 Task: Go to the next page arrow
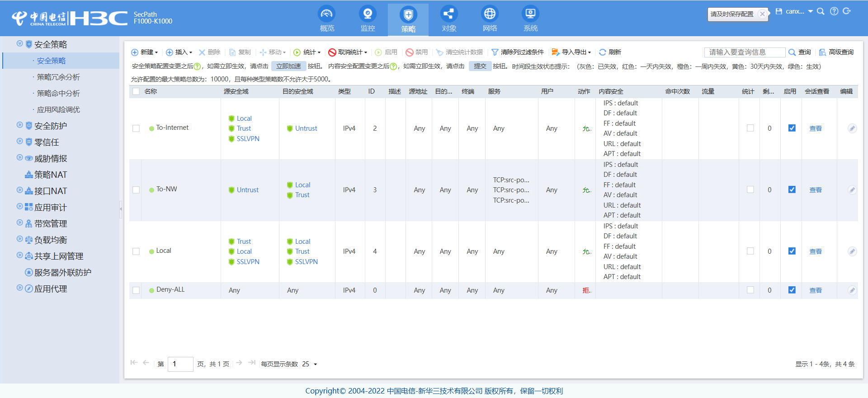pyautogui.click(x=239, y=363)
